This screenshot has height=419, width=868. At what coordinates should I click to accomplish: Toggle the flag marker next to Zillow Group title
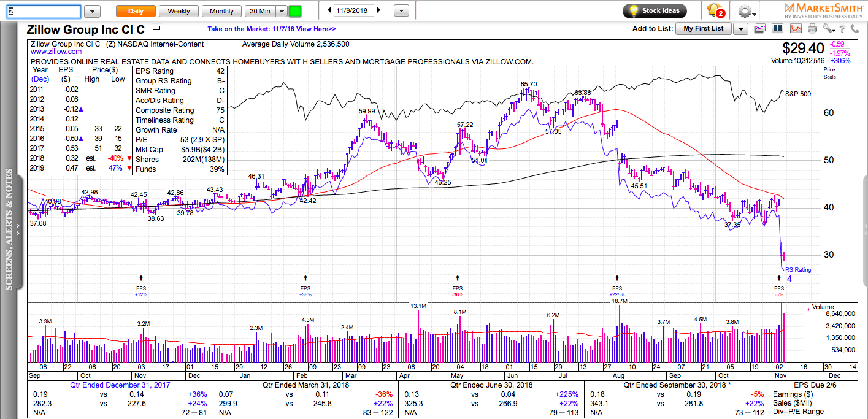(x=156, y=29)
